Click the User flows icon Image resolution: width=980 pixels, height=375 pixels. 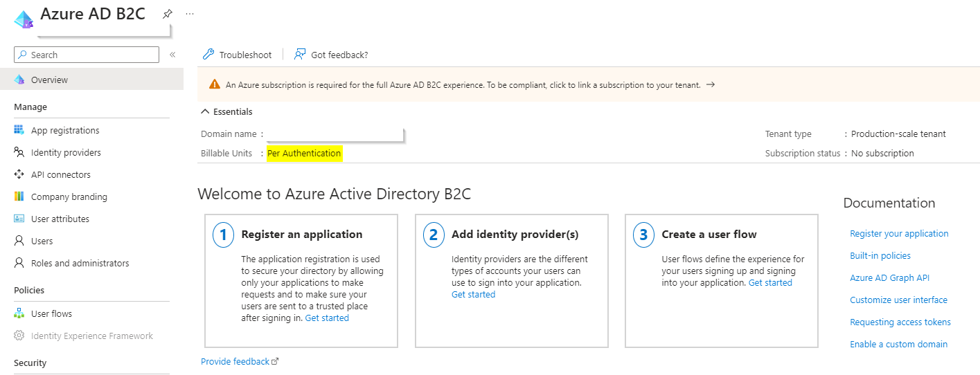point(19,313)
